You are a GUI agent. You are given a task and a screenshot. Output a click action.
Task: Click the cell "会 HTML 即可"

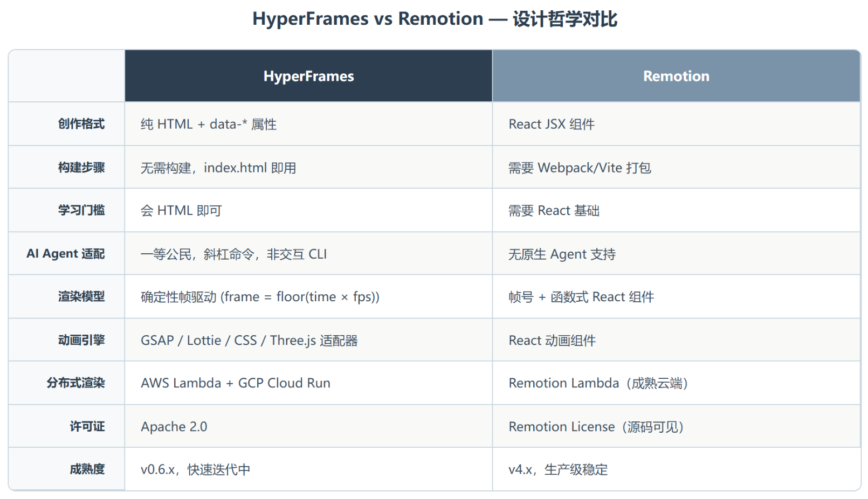click(x=308, y=210)
